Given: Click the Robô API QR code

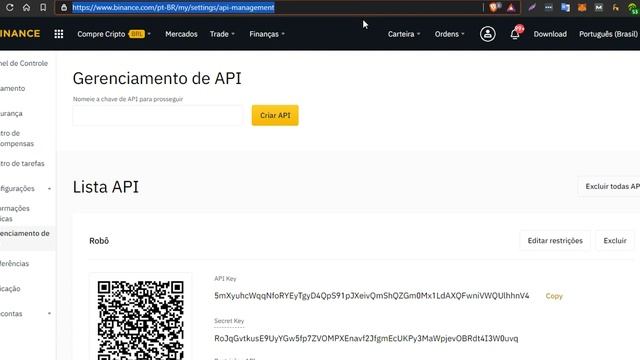Looking at the screenshot, I should point(140,320).
